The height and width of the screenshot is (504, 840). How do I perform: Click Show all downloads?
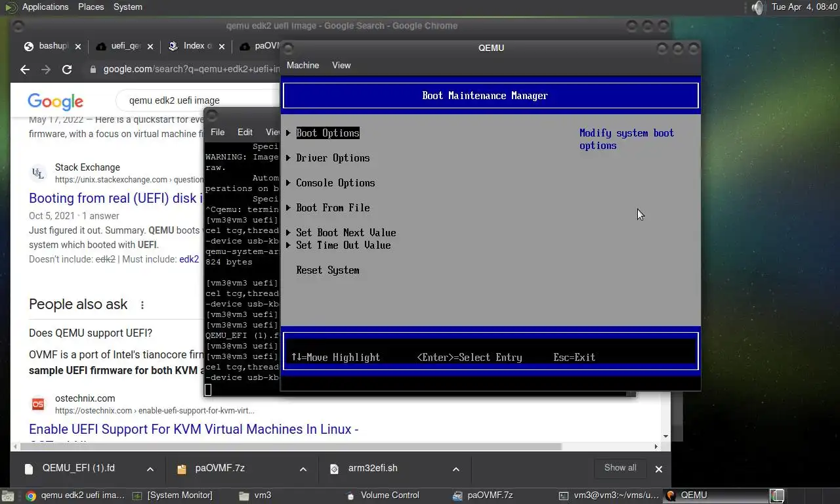[620, 468]
